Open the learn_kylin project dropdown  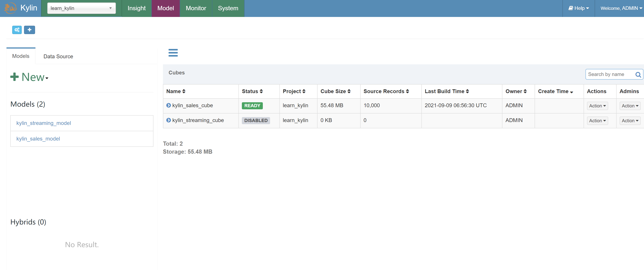(81, 8)
